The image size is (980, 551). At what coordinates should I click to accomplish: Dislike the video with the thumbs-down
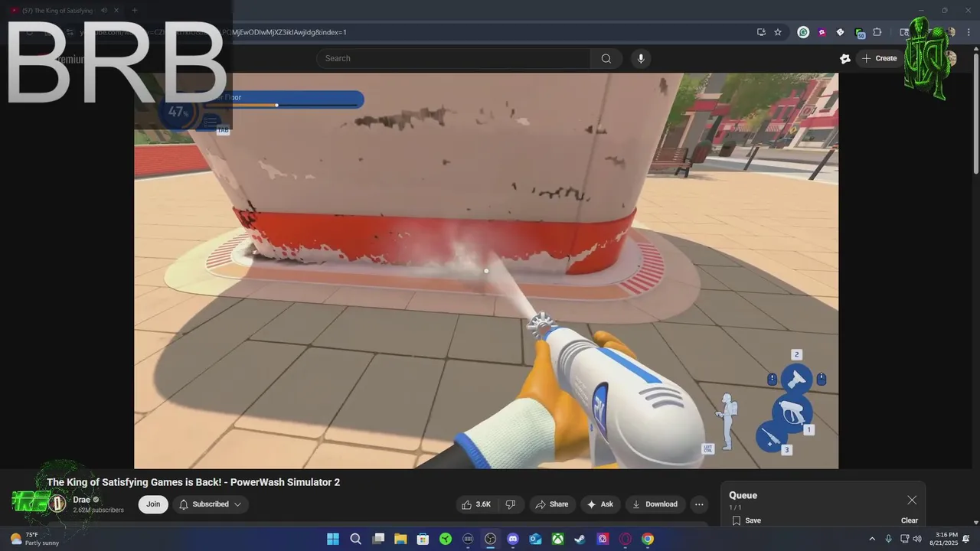[x=511, y=504]
